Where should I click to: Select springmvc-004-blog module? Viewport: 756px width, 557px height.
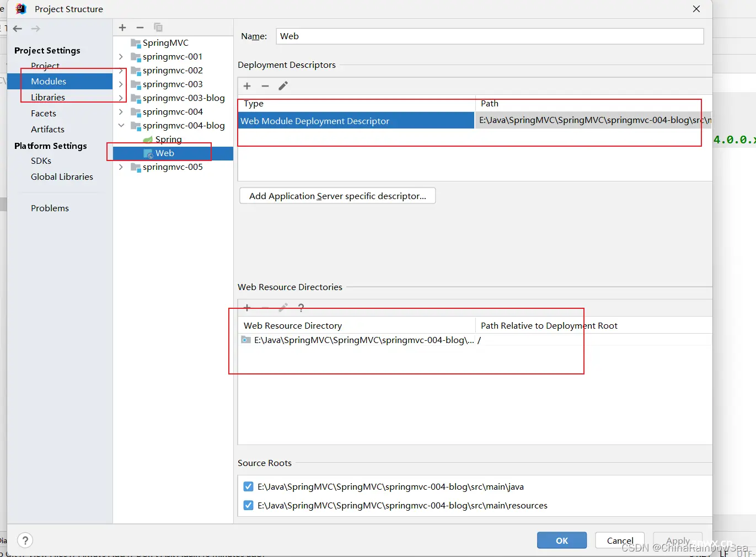tap(184, 126)
